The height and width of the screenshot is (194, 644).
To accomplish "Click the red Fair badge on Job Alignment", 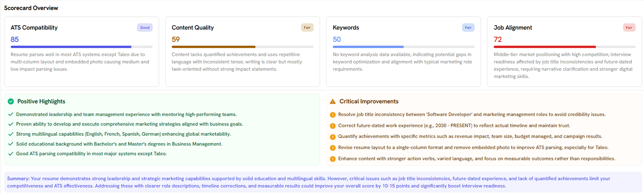I will [x=629, y=27].
